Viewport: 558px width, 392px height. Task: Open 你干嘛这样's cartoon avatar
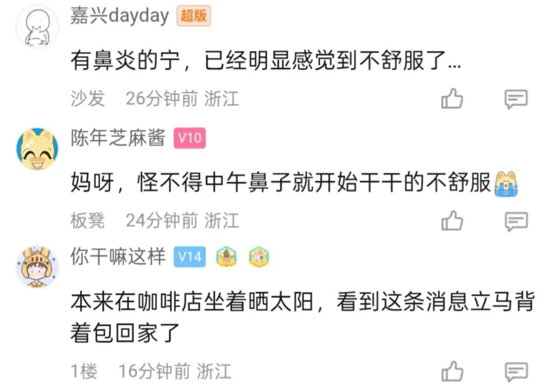pyautogui.click(x=37, y=267)
